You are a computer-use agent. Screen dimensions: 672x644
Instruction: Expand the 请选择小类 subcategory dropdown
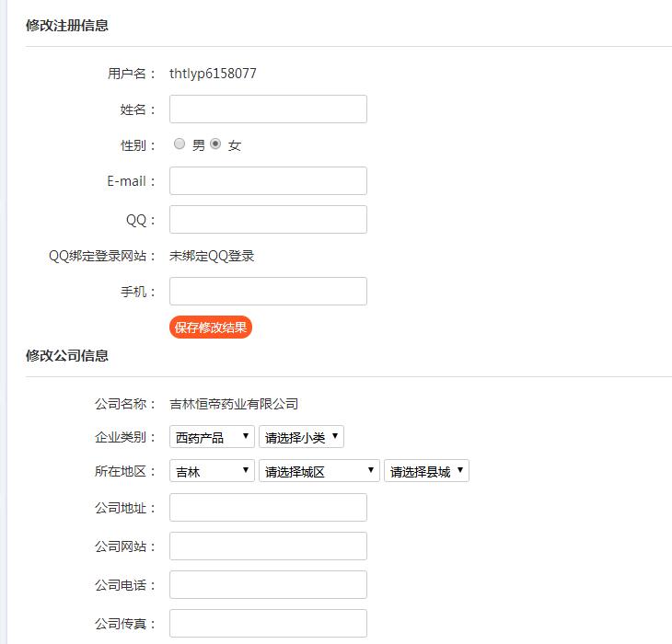pos(301,437)
